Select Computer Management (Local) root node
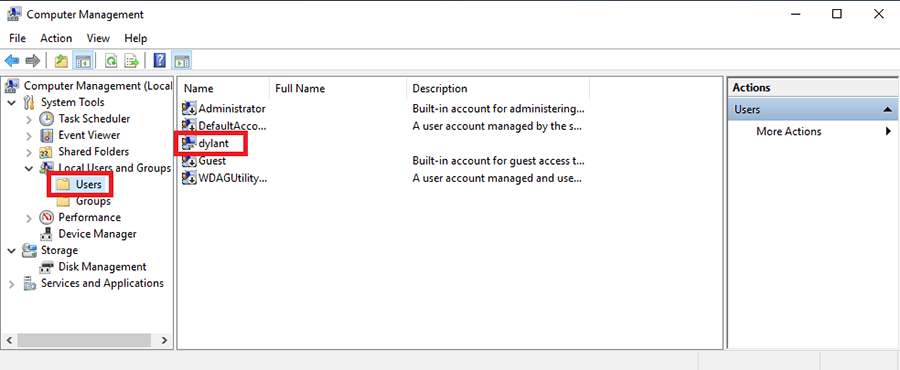900x370 pixels. 98,86
